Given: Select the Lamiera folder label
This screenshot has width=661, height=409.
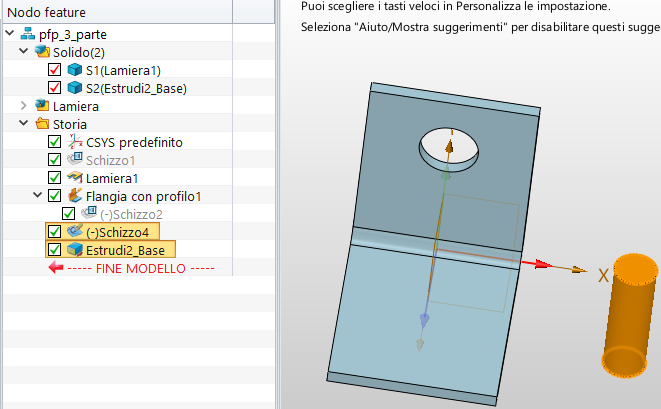Looking at the screenshot, I should pos(75,106).
